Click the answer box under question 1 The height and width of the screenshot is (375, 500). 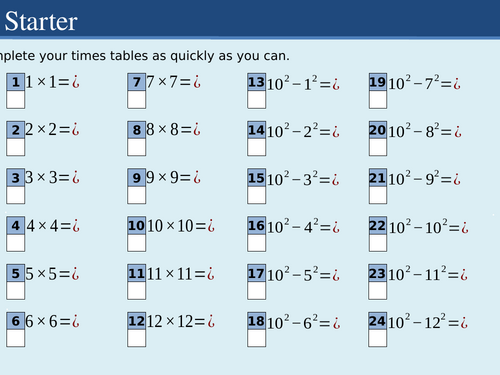pos(16,100)
